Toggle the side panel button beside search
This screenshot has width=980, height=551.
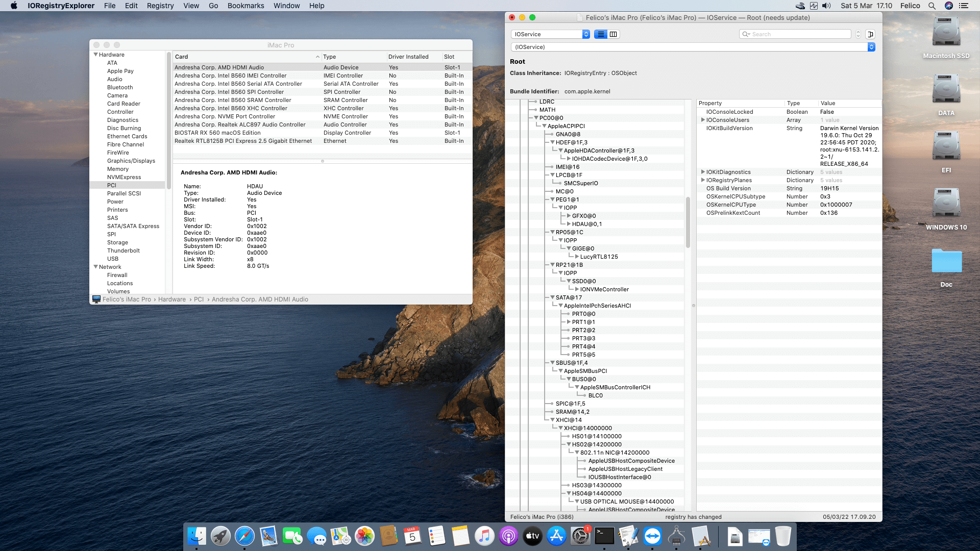pos(871,34)
